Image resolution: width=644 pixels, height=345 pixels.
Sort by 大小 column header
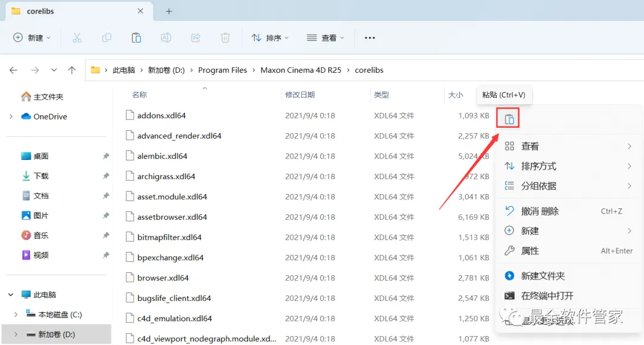456,95
